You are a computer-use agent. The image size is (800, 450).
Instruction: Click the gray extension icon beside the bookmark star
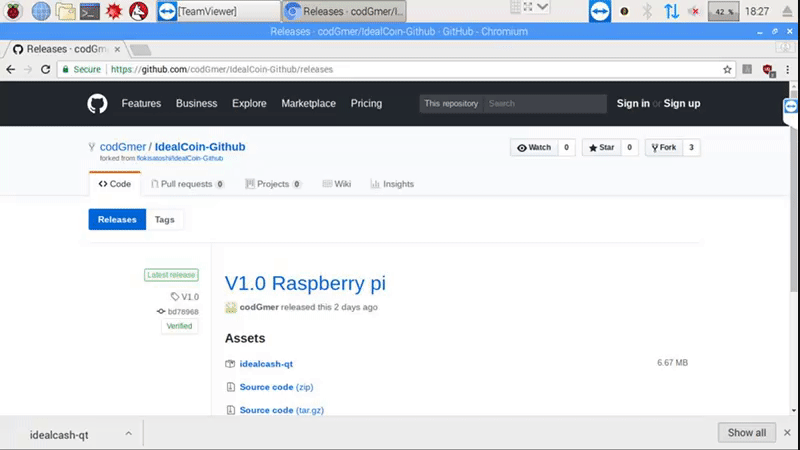(747, 69)
